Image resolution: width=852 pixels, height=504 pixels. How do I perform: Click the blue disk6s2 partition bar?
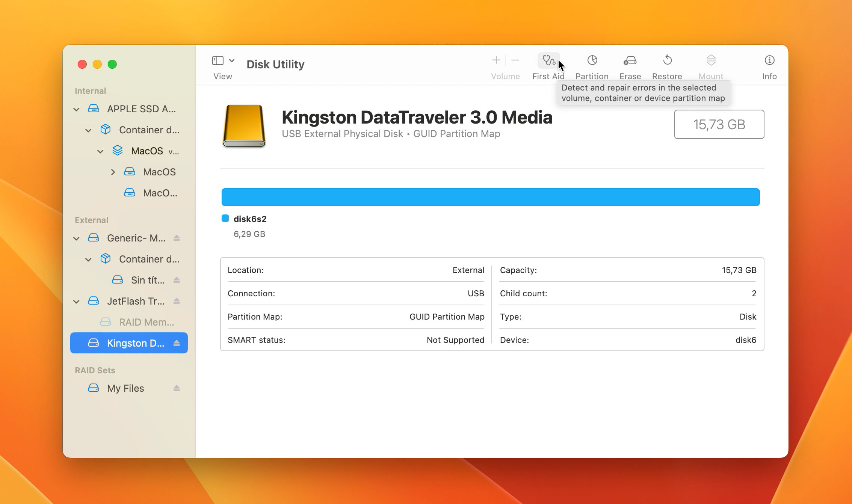(x=491, y=197)
